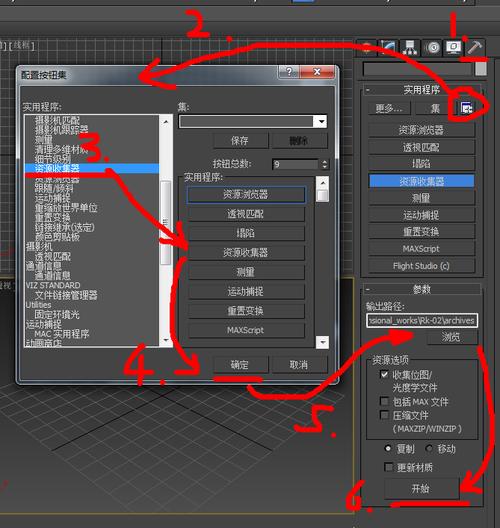Click the 输出路径 text field
The image size is (500, 528).
coord(422,320)
